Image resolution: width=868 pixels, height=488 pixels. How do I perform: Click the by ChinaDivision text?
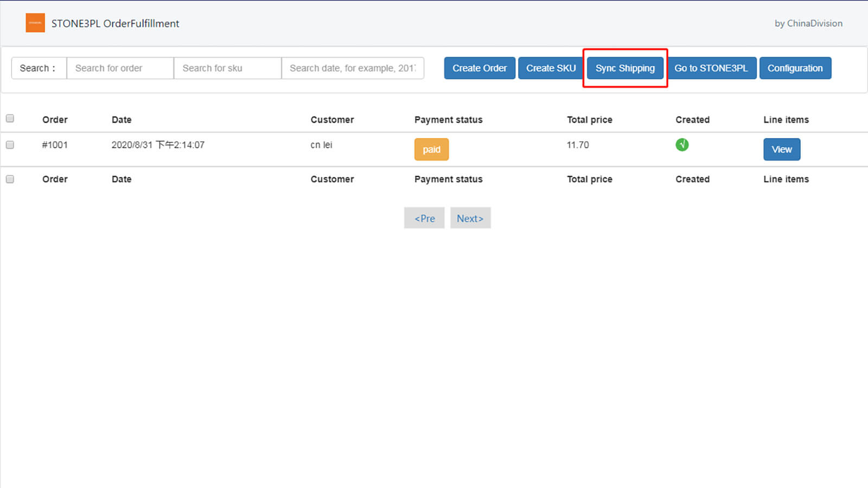[x=808, y=23]
